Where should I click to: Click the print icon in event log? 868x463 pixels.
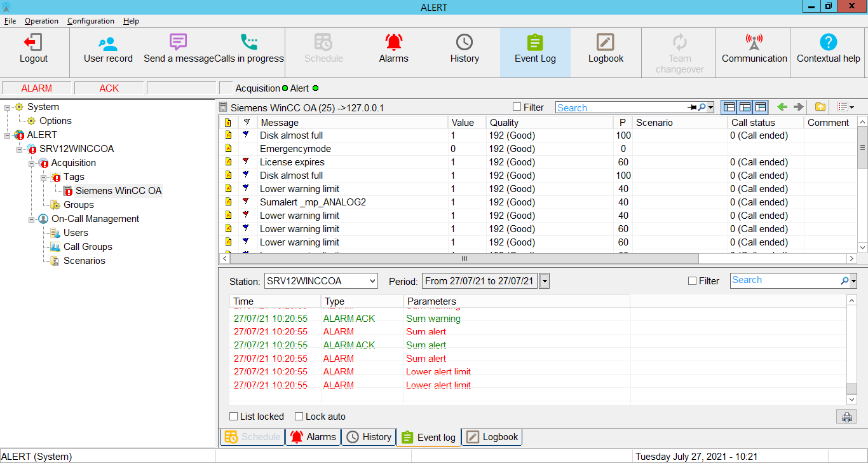click(846, 417)
